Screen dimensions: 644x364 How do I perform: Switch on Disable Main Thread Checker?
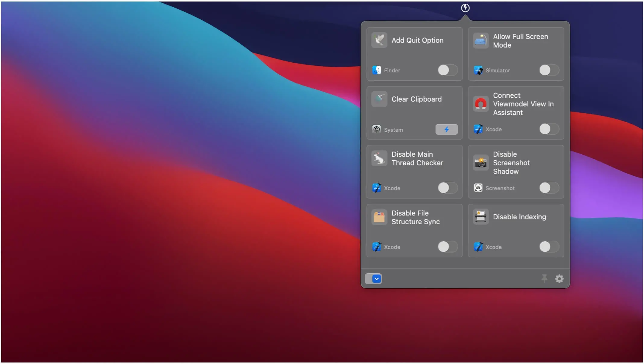[448, 188]
